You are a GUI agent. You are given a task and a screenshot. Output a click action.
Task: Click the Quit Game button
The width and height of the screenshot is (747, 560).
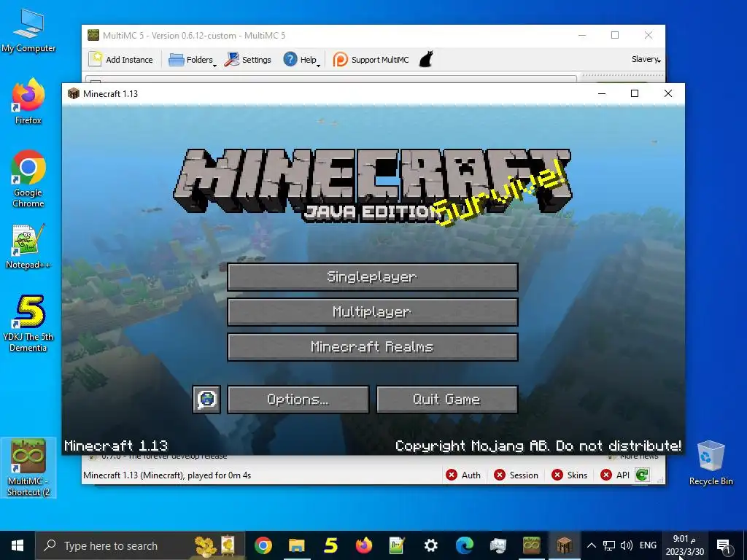(x=447, y=399)
